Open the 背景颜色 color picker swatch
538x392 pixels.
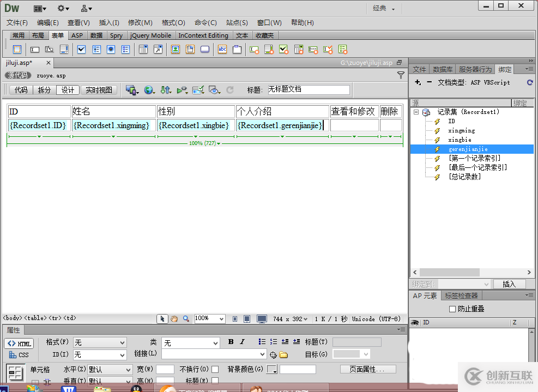point(271,369)
